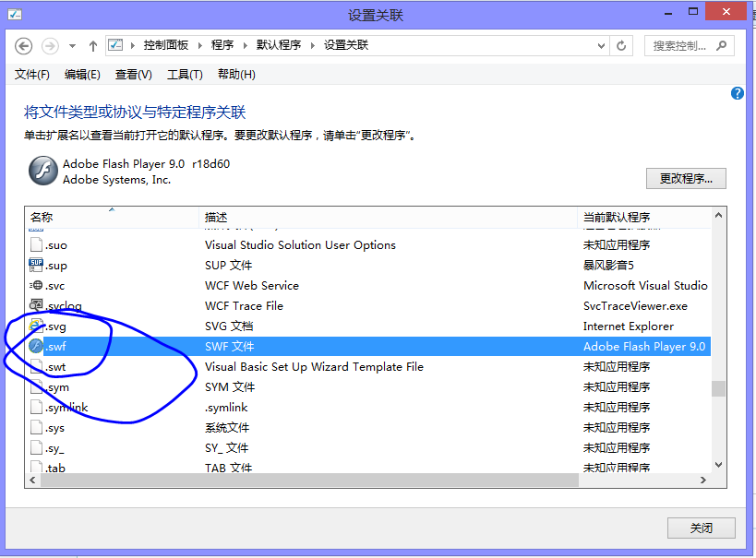Select the .tab extension row

[x=368, y=467]
